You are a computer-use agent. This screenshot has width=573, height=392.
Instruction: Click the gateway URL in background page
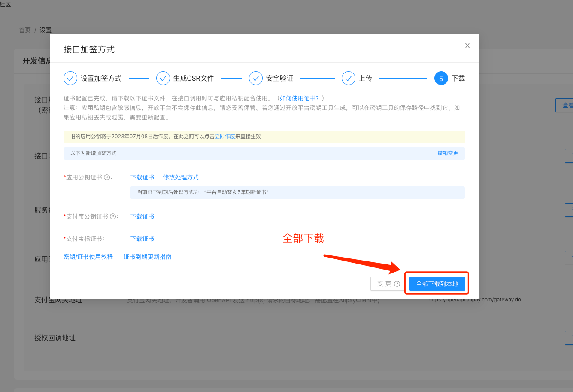475,300
